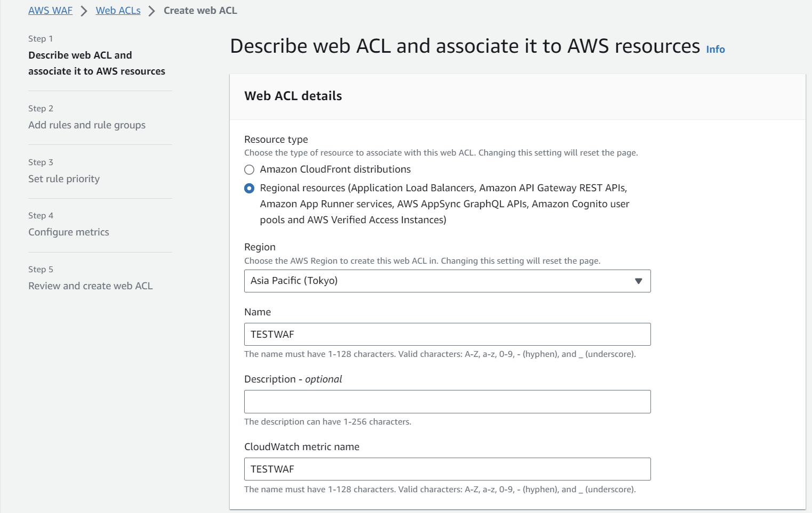Select the Regional resources radio button
Screen dimensions: 812x513
point(249,188)
